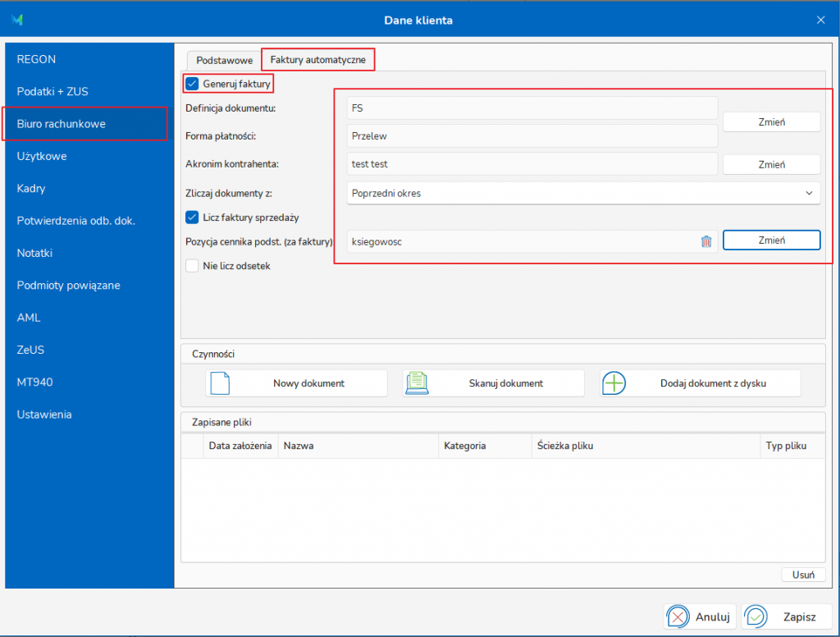Click the green plus add-from-disk icon

tap(614, 383)
